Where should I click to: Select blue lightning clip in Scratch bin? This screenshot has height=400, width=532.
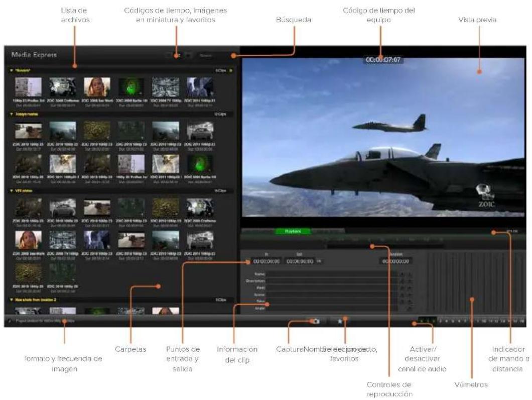(x=200, y=87)
